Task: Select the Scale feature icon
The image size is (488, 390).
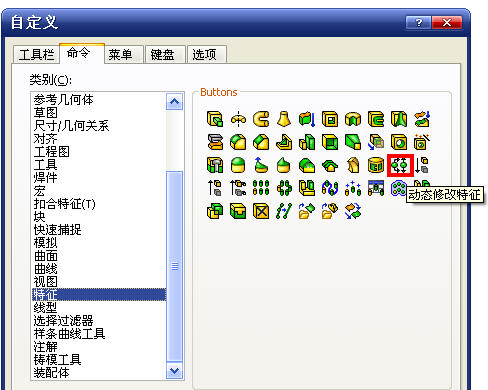Action: (x=307, y=142)
